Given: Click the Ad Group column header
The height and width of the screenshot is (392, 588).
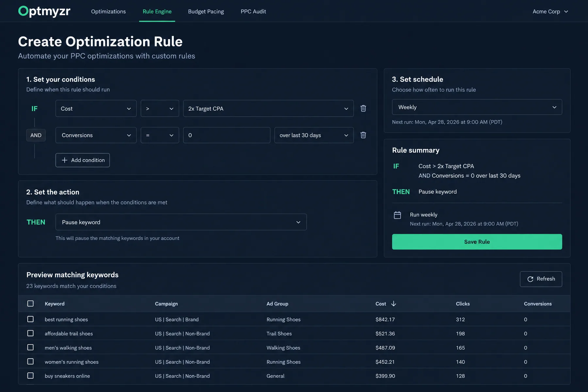Looking at the screenshot, I should coord(277,304).
